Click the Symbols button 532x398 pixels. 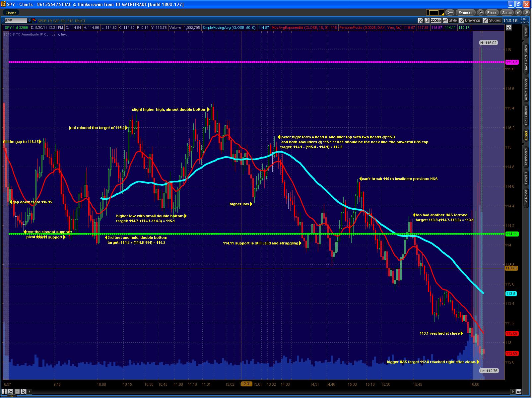tap(465, 13)
